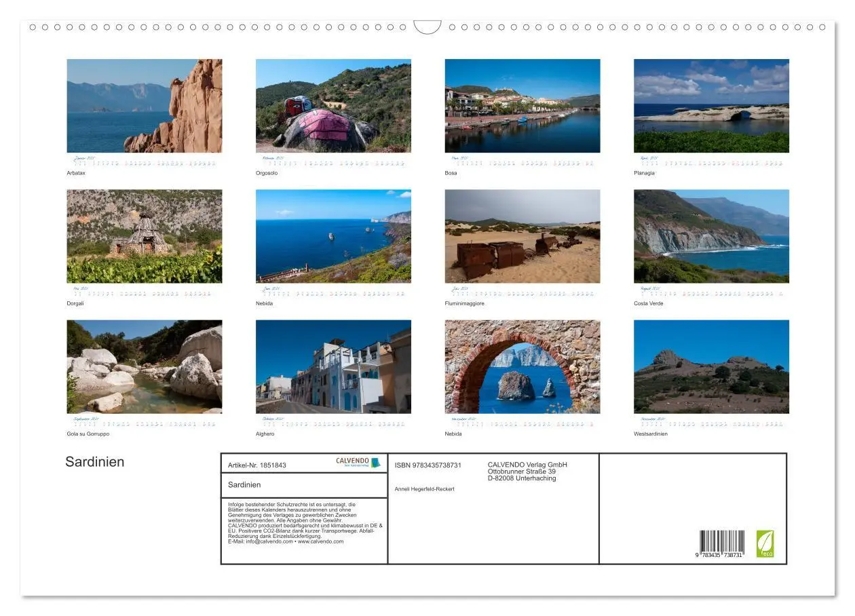Click the Alghero houses photo

[333, 367]
